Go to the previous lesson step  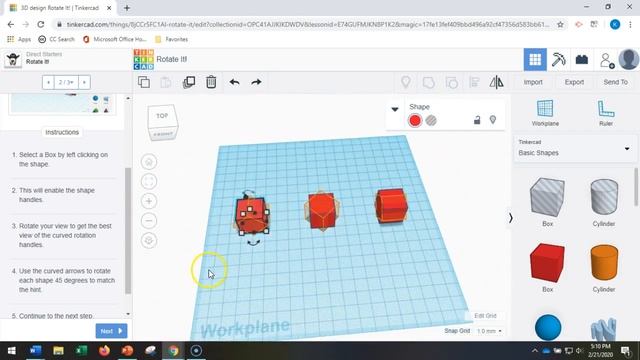pyautogui.click(x=48, y=82)
